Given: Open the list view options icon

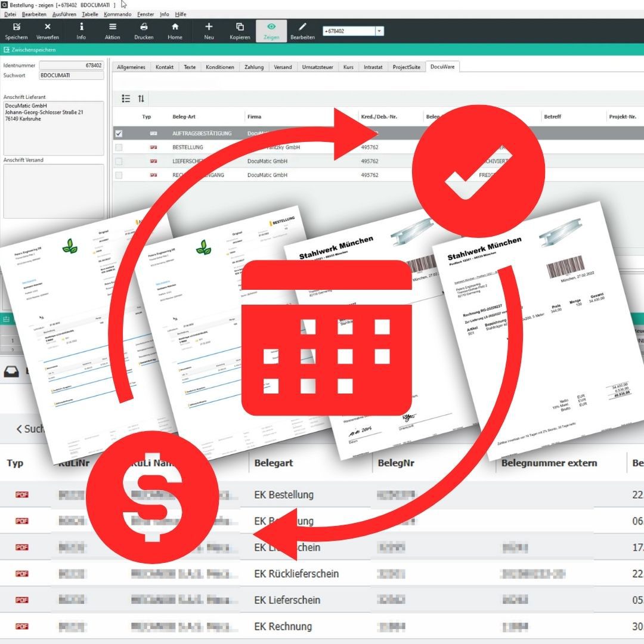Looking at the screenshot, I should (x=126, y=98).
